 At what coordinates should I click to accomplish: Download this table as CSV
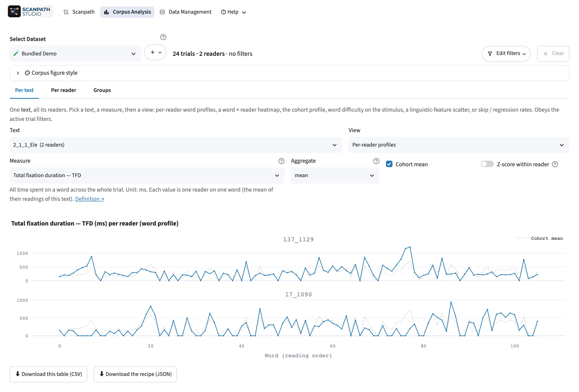[48, 374]
